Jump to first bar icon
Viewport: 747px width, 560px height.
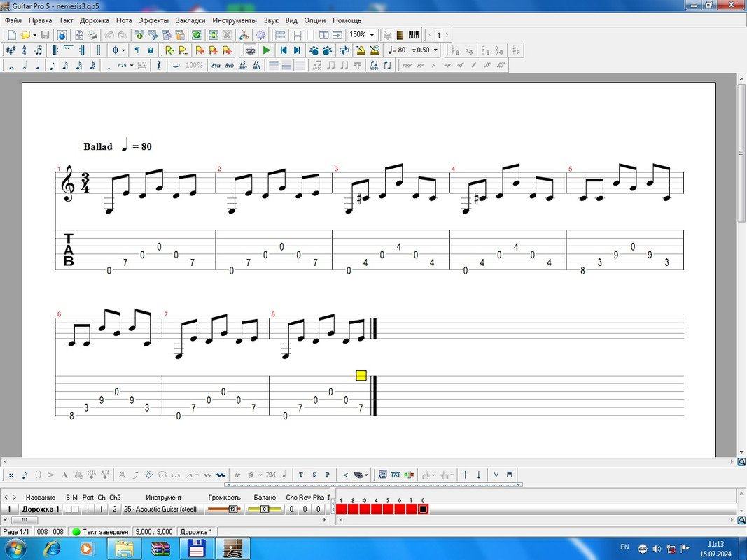[284, 50]
